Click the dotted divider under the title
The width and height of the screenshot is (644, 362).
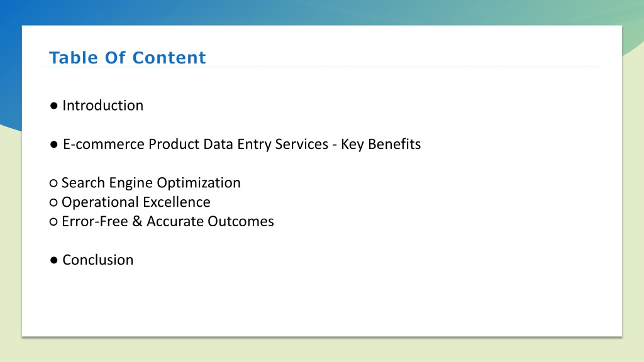(321, 67)
